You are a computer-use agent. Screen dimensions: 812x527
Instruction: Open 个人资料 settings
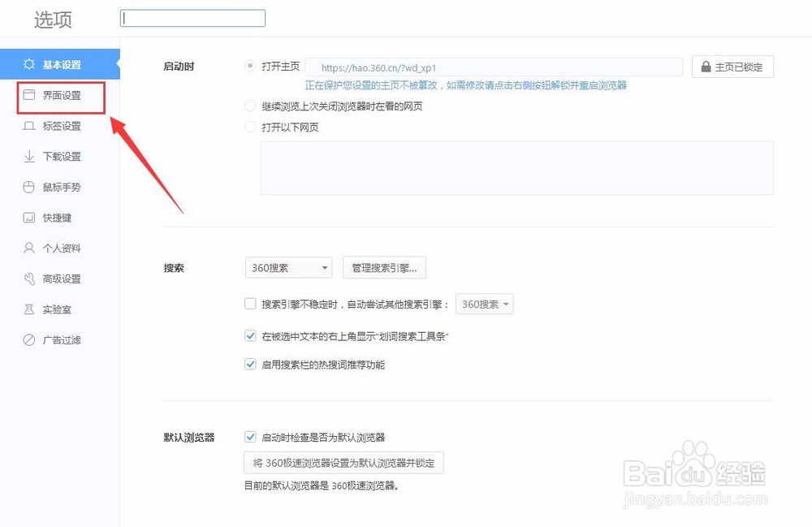click(60, 248)
